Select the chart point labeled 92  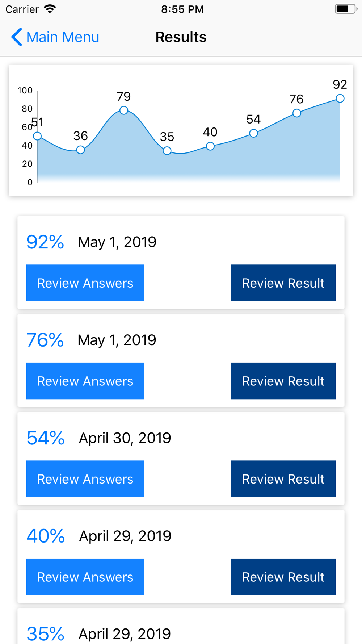tap(340, 98)
